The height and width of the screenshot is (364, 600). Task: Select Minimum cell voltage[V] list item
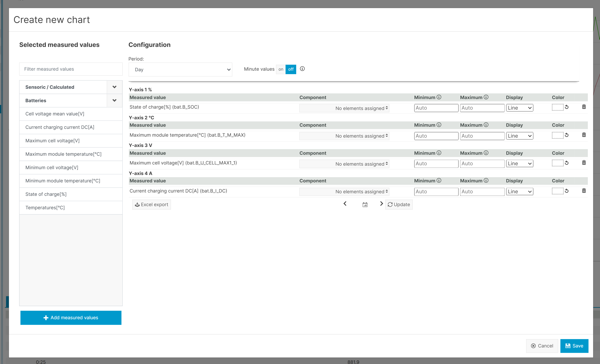pyautogui.click(x=52, y=167)
